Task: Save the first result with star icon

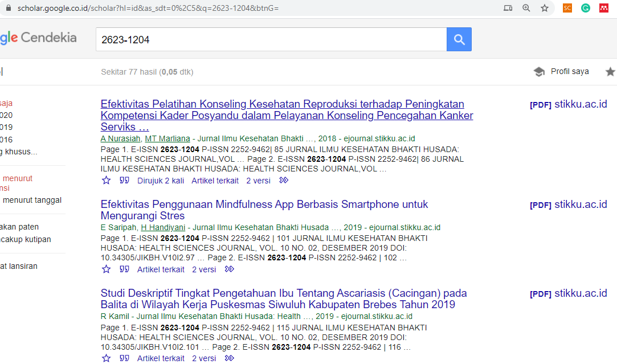Action: point(106,181)
